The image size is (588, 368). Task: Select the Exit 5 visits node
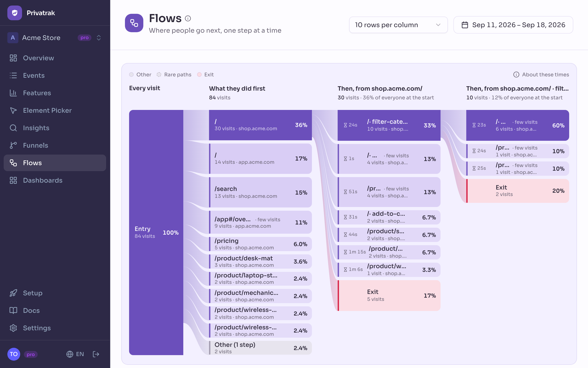point(389,296)
